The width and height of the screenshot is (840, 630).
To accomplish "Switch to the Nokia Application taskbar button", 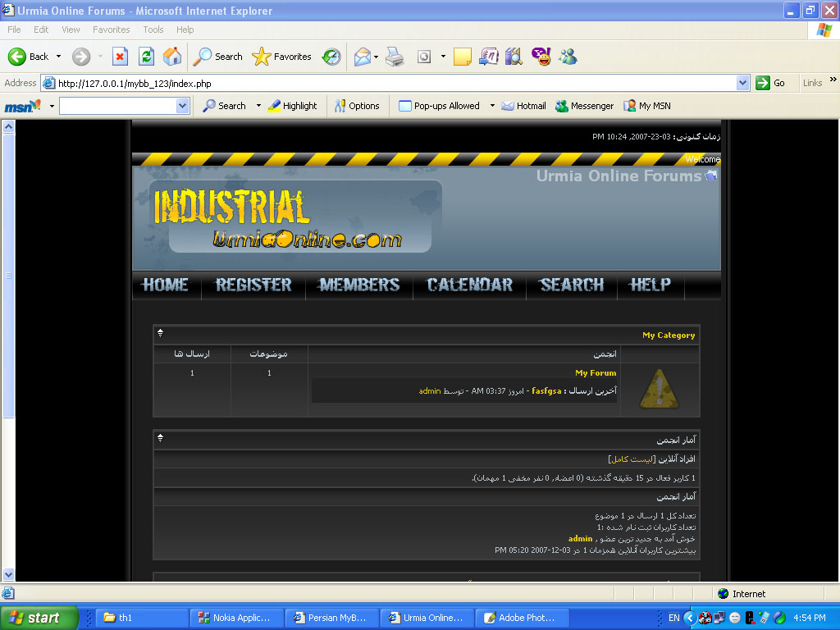I will [x=235, y=618].
